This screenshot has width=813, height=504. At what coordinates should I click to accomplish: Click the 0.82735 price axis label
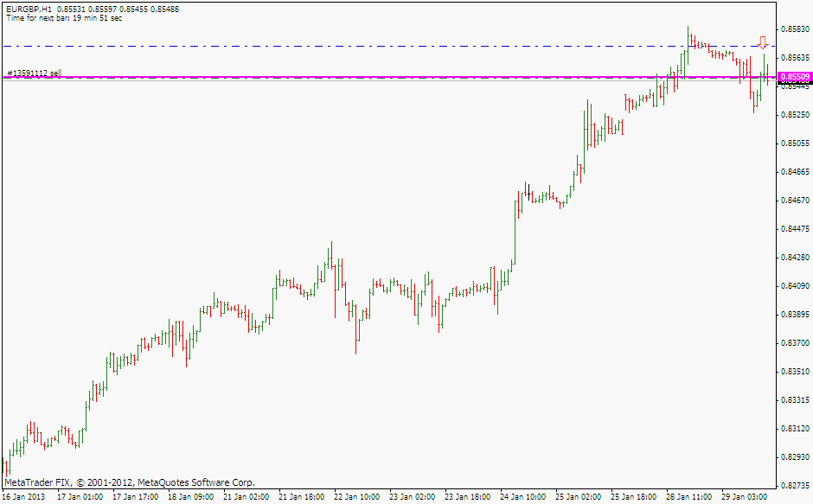pyautogui.click(x=796, y=486)
